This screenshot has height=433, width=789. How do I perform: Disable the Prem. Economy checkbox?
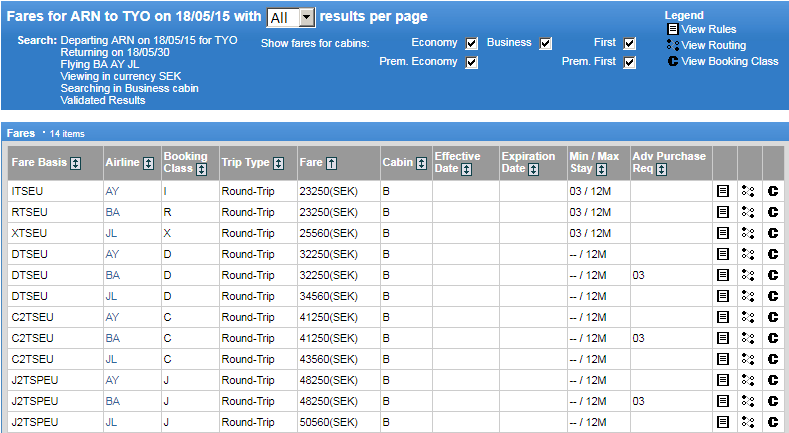point(472,62)
